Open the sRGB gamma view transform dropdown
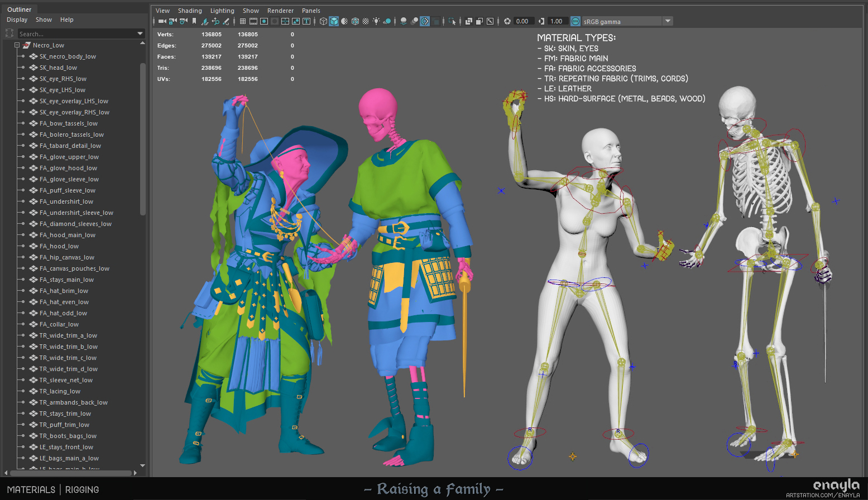This screenshot has height=500, width=868. (668, 21)
